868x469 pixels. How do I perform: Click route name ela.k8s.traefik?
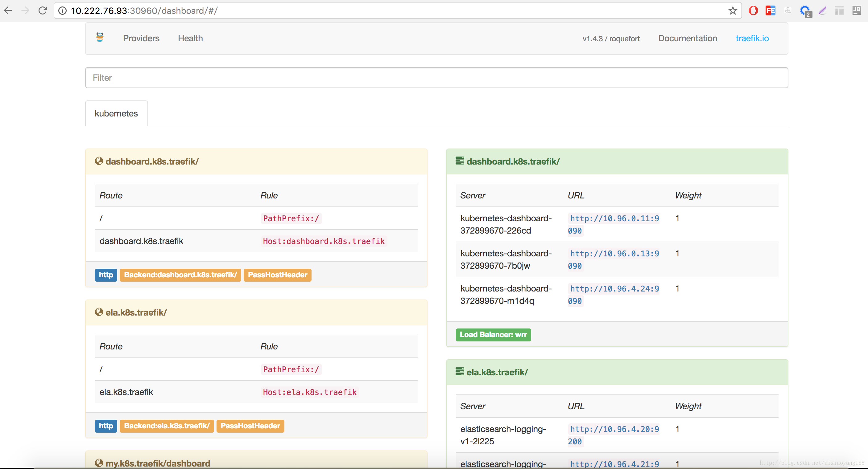126,392
